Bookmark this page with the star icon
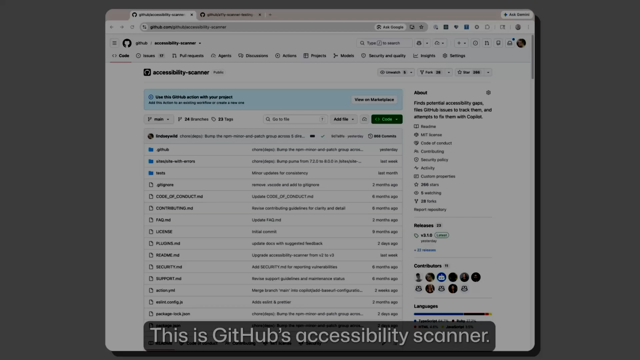Image resolution: width=640 pixels, height=360 pixels. (421, 27)
